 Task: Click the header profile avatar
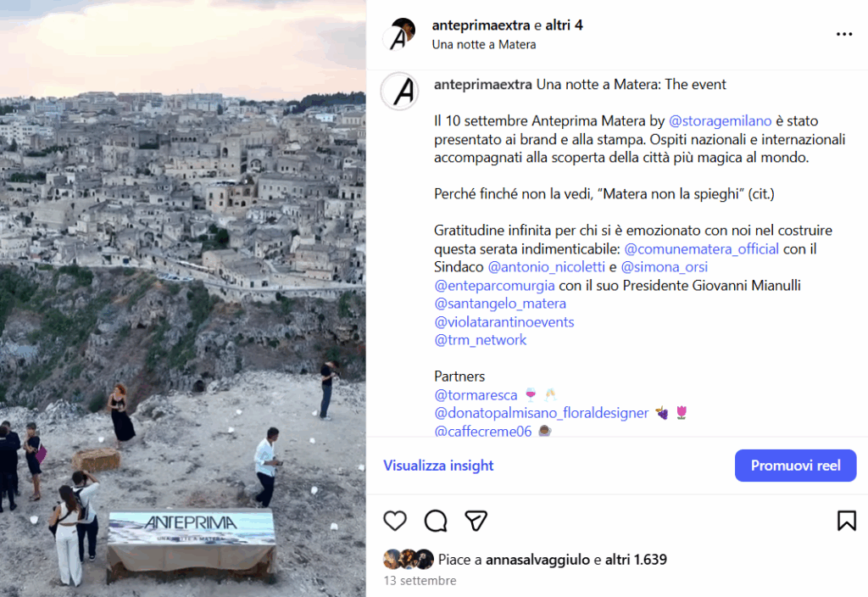(x=400, y=35)
